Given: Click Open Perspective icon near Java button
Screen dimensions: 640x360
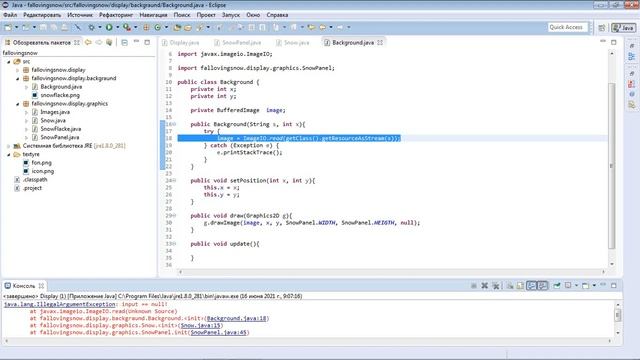Looking at the screenshot, I should point(602,28).
